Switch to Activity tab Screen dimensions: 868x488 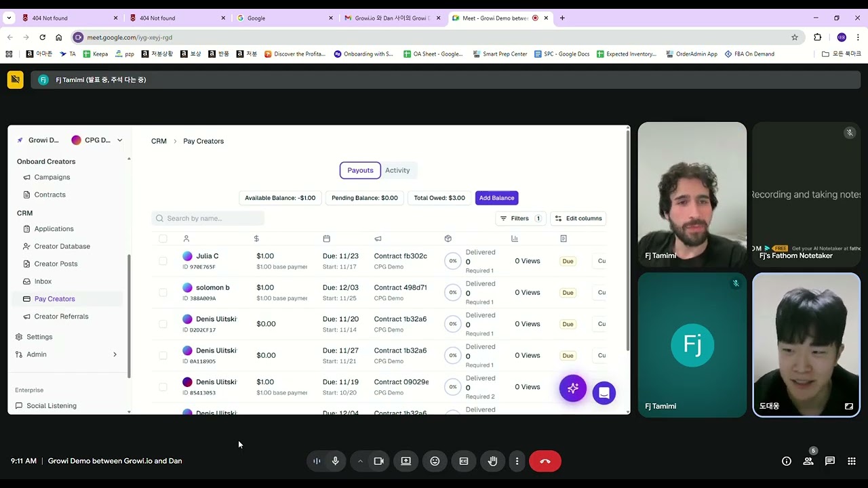[397, 170]
